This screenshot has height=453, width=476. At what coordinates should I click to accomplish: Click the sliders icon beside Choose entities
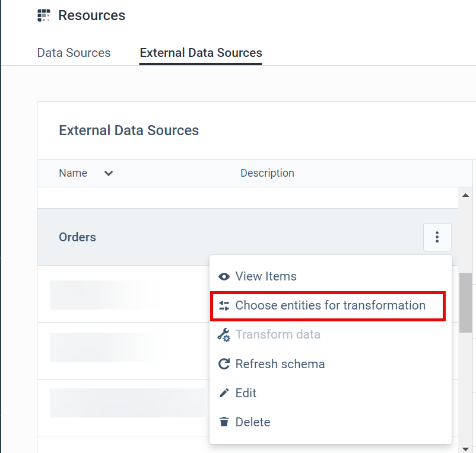click(224, 305)
